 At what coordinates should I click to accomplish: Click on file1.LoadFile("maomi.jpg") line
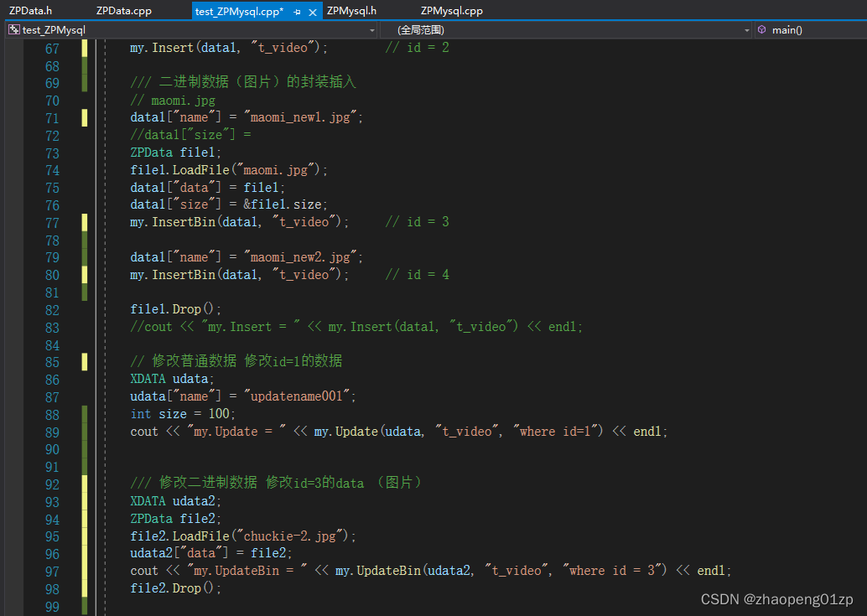(x=229, y=169)
